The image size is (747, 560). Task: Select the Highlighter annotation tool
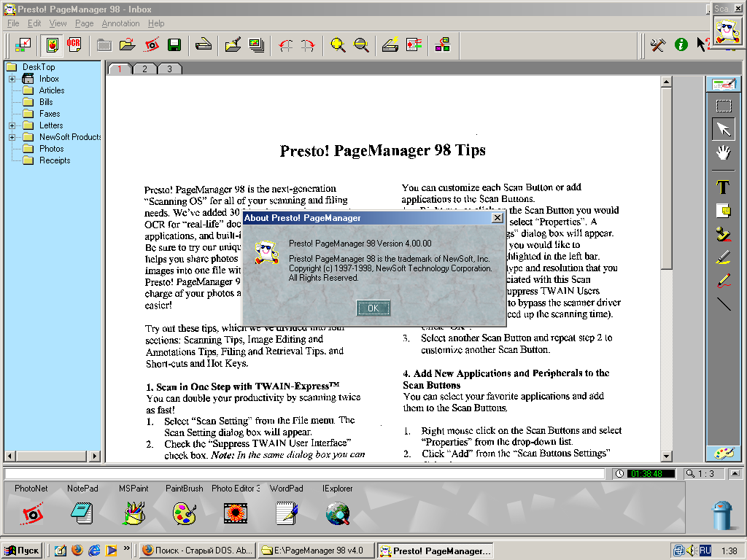click(x=723, y=257)
